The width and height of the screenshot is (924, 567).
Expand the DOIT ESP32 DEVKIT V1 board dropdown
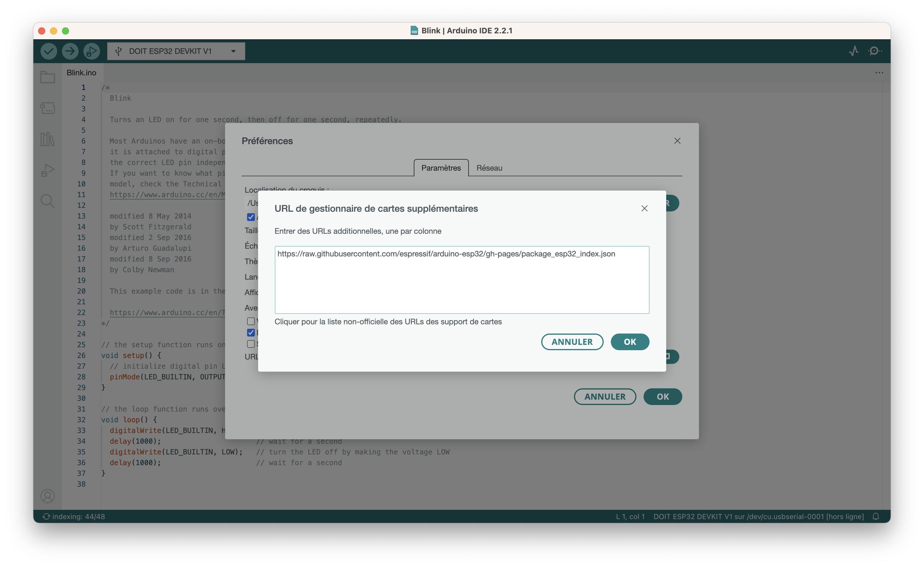[176, 51]
